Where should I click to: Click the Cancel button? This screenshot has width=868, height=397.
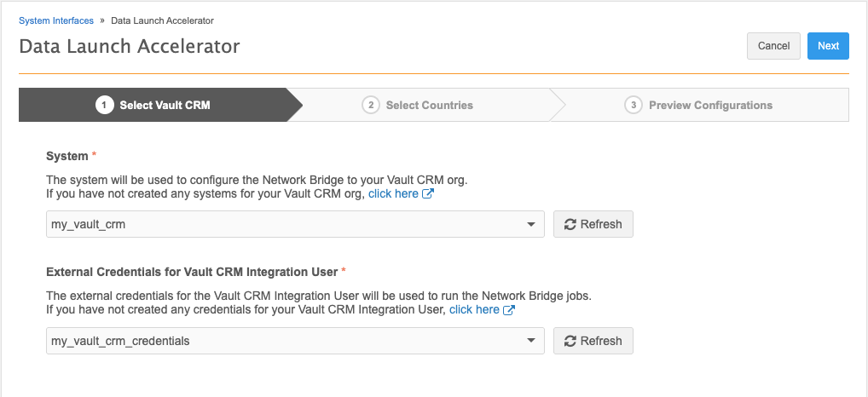click(773, 46)
